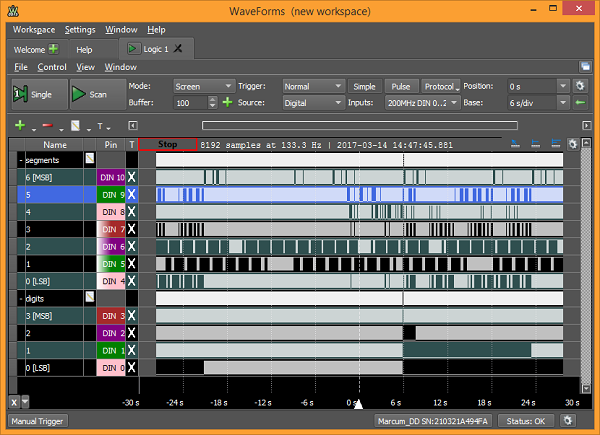Toggle the trigger X for DIN 3

[x=131, y=316]
